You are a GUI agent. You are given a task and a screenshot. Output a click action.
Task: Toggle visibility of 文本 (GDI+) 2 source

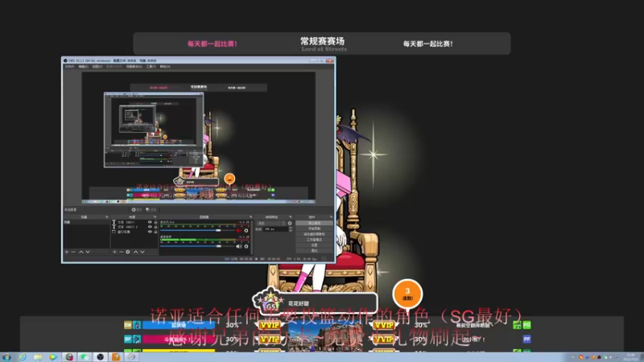click(x=150, y=227)
